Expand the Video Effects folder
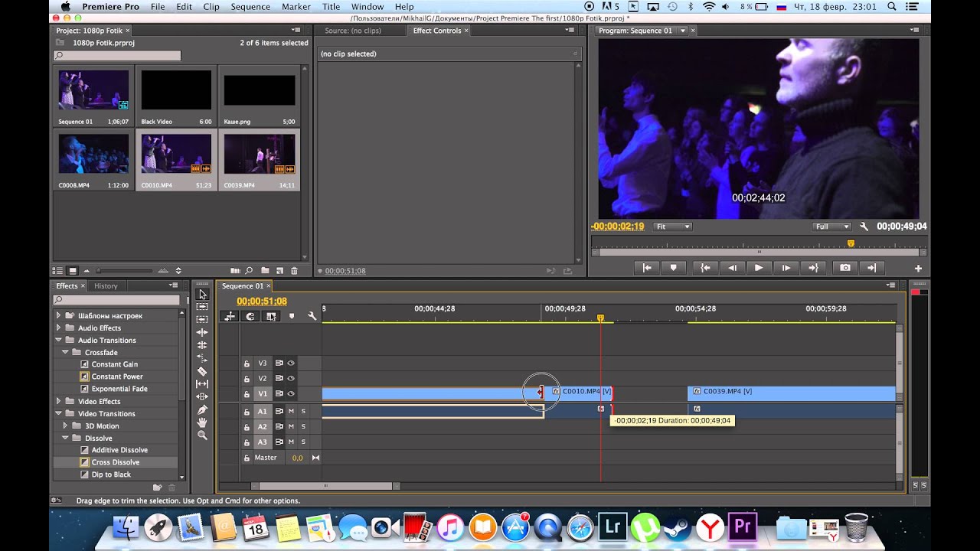 click(58, 401)
